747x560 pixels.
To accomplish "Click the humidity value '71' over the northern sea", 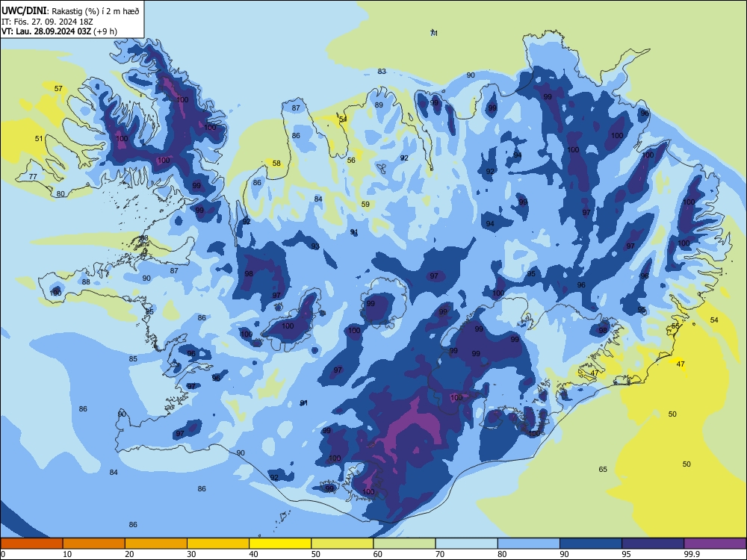I will 433,33.
